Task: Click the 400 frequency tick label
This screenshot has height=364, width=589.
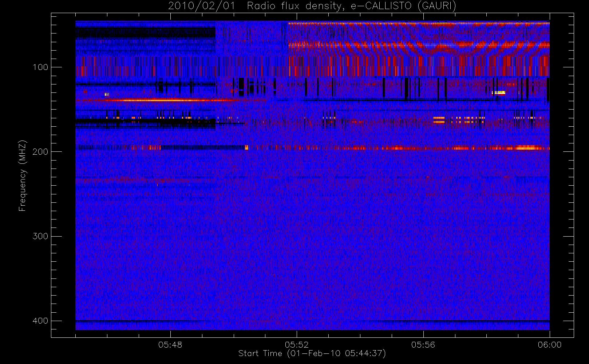Action: tap(40, 321)
